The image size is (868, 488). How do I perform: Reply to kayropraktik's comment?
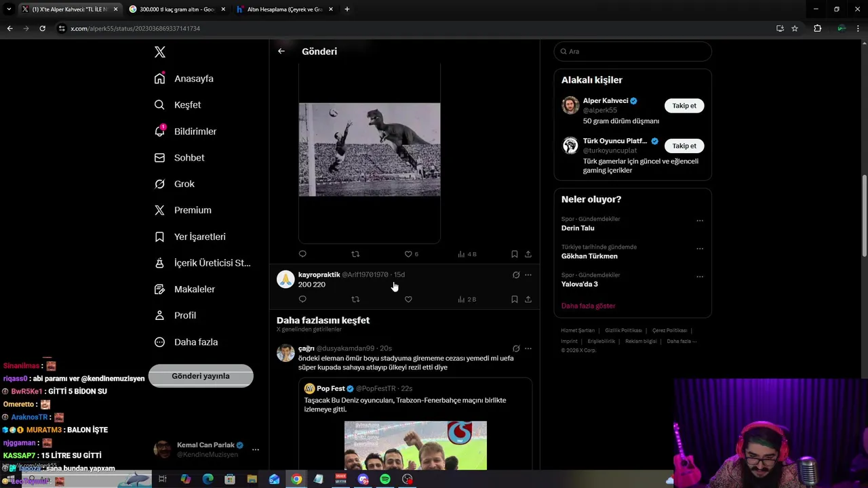pyautogui.click(x=302, y=299)
